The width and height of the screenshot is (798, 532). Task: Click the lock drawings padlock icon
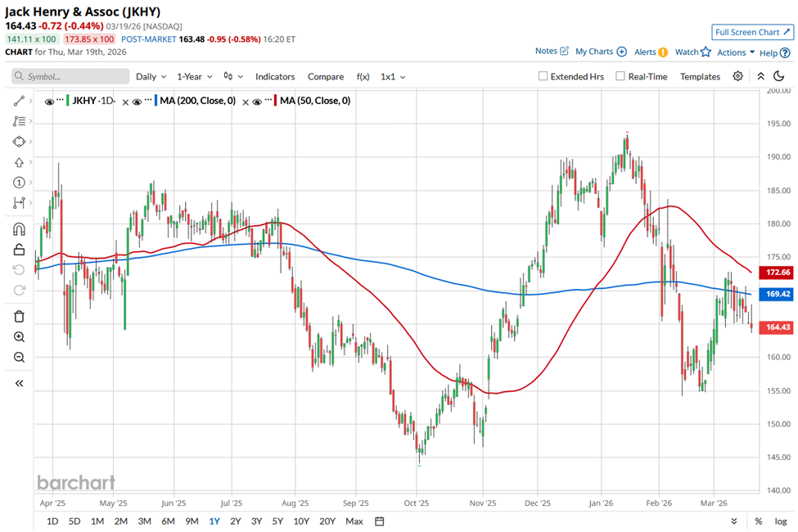pyautogui.click(x=19, y=250)
